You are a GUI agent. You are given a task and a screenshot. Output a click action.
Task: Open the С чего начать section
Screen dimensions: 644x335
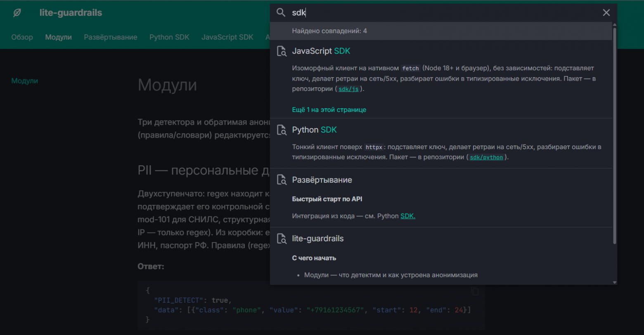pyautogui.click(x=314, y=258)
